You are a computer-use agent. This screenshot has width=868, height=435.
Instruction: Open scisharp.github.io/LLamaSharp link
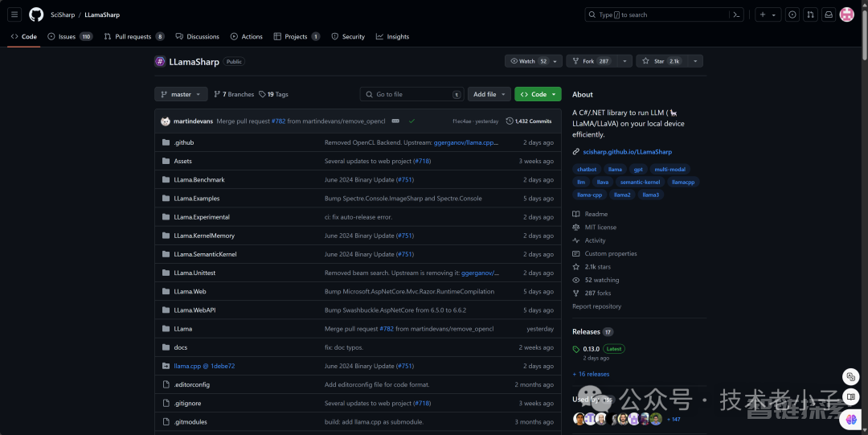point(627,152)
